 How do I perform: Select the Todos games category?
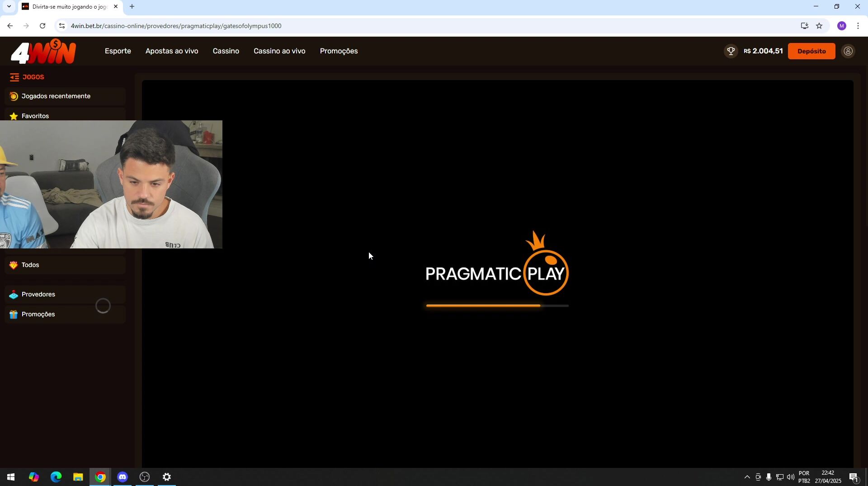(65, 265)
